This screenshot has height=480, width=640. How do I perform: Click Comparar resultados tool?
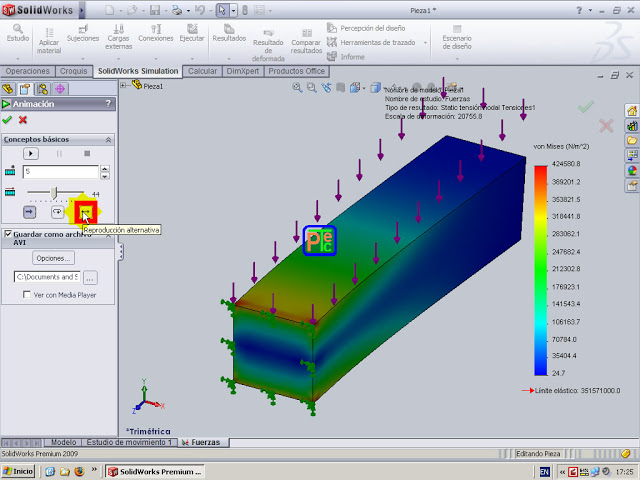pyautogui.click(x=307, y=41)
